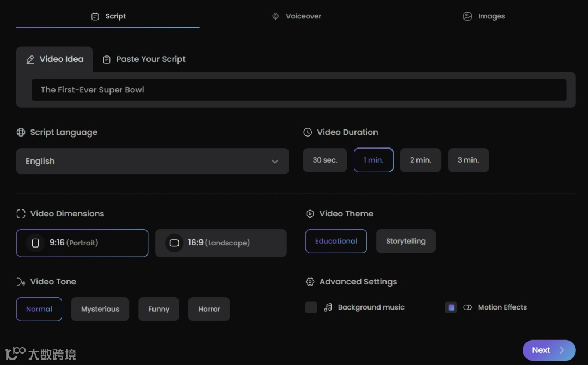This screenshot has height=365, width=588.
Task: Click the hexagon icon next to Video Theme
Action: (310, 214)
